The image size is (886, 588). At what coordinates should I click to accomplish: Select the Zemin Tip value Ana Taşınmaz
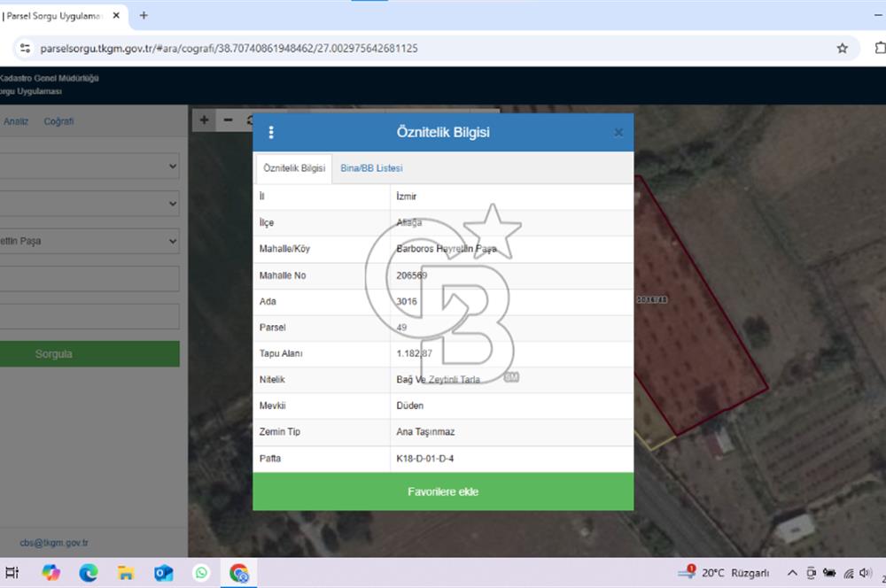[x=425, y=432]
